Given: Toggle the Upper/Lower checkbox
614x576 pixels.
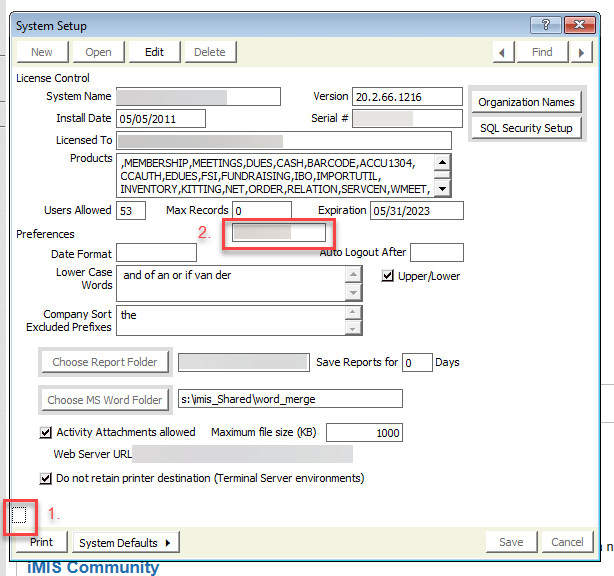Looking at the screenshot, I should tap(388, 276).
